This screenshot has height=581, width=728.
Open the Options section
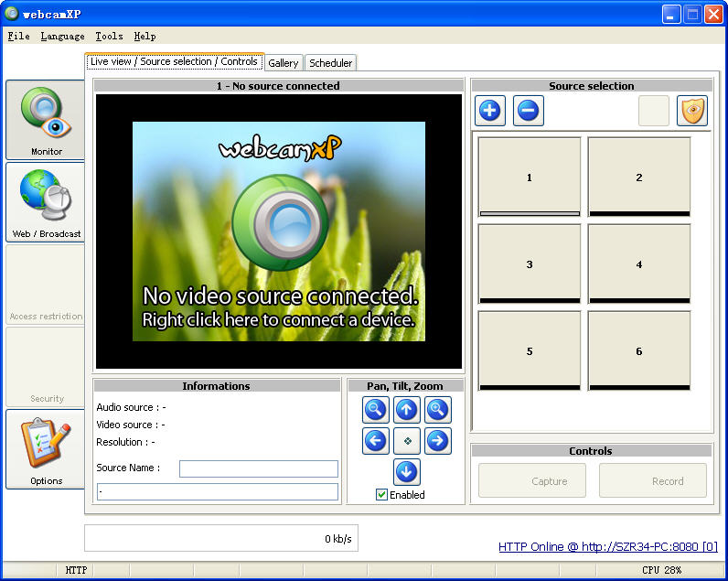click(46, 449)
